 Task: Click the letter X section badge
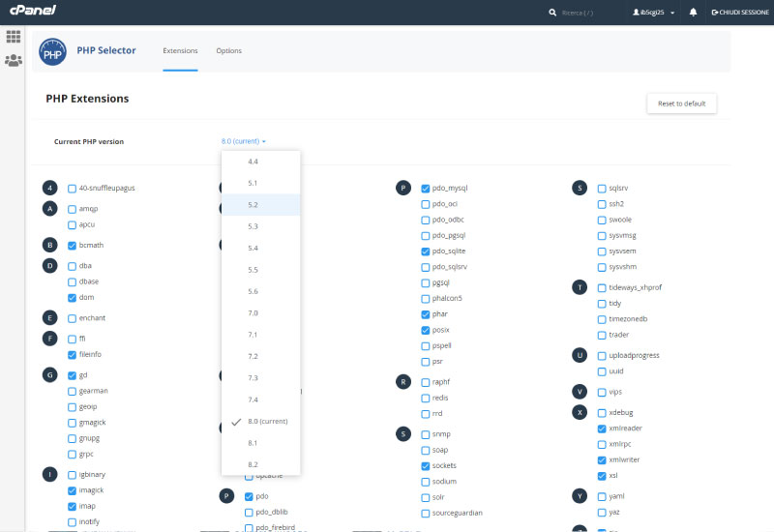click(x=580, y=412)
